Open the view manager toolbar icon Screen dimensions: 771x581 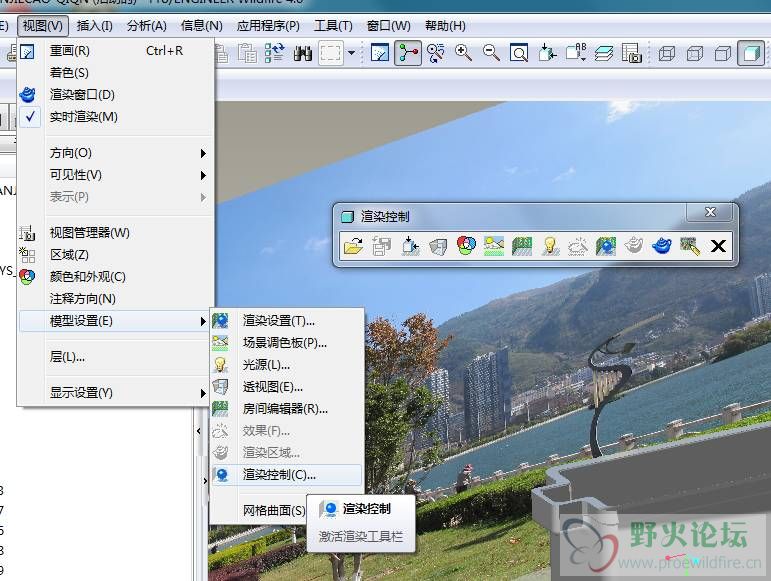click(632, 53)
